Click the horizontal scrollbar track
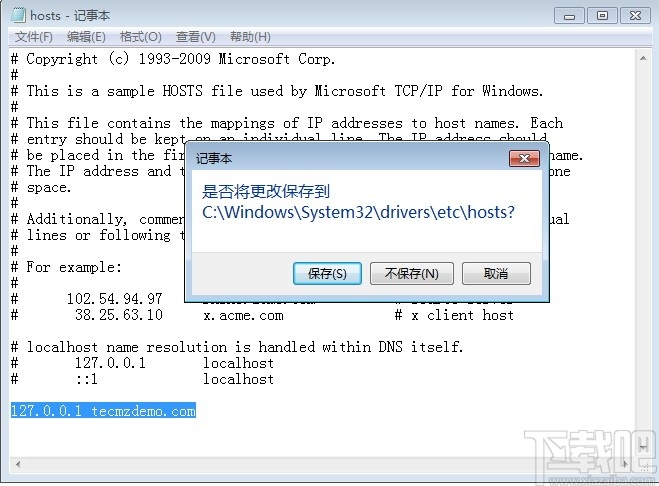This screenshot has height=486, width=659. pos(322,464)
